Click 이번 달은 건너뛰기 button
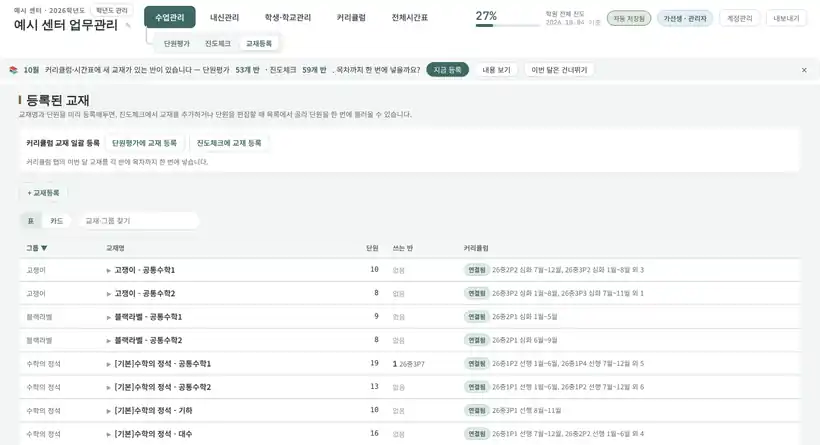Screen dimensions: 820x445 (559, 70)
